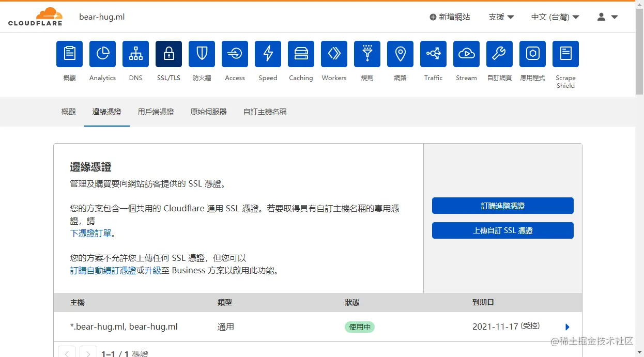The image size is (644, 357).
Task: Open the user account dropdown
Action: click(607, 17)
